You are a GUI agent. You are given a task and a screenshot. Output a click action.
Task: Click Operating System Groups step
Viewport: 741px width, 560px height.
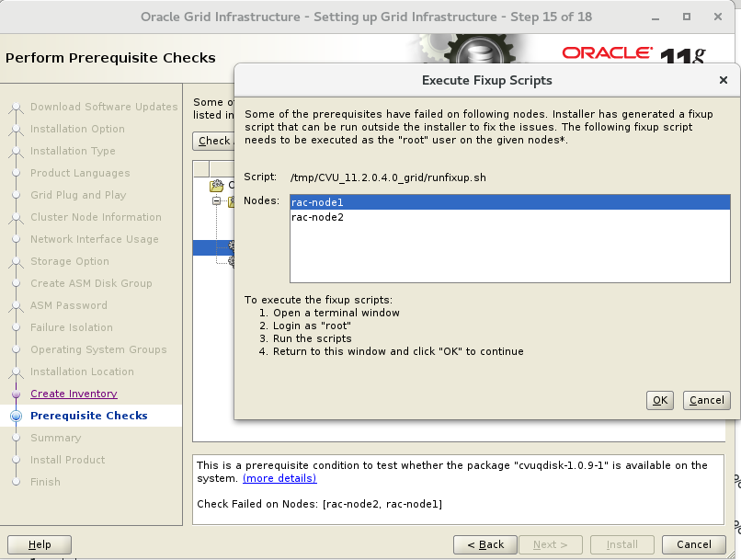point(98,349)
